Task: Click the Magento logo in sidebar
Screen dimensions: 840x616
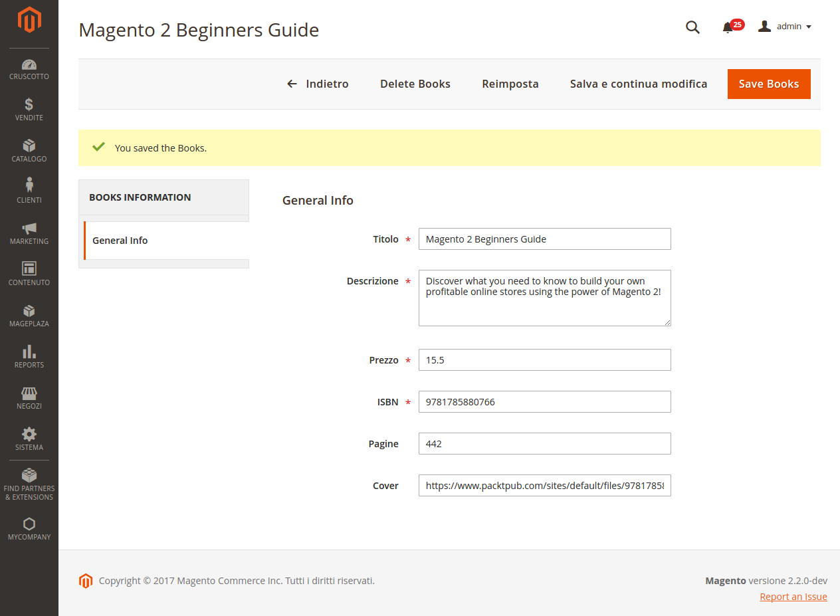Action: coord(29,20)
